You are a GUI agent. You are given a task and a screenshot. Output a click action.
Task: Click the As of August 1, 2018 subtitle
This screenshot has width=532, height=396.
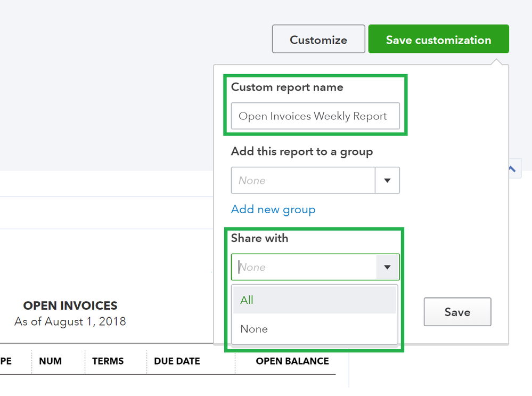coord(70,322)
